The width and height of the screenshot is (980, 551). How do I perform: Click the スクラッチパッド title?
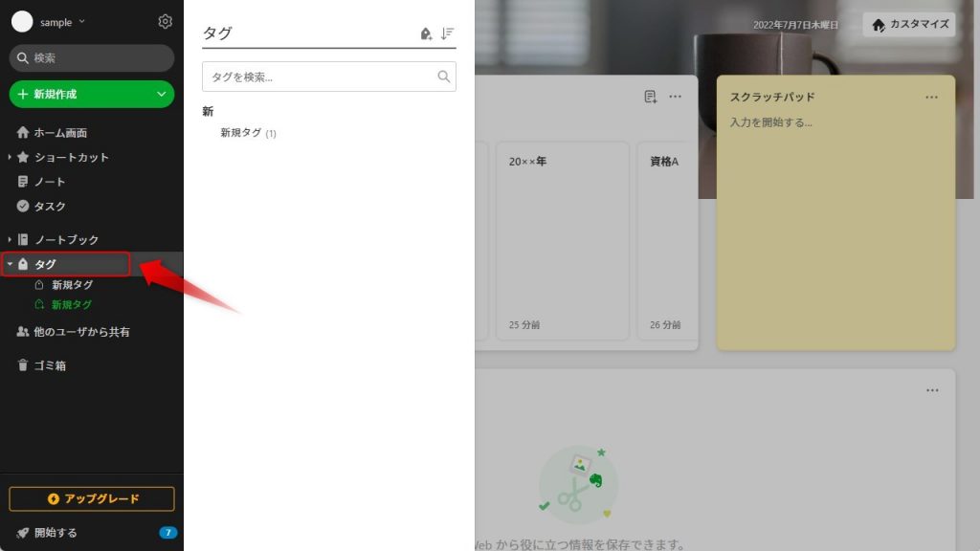tap(772, 97)
